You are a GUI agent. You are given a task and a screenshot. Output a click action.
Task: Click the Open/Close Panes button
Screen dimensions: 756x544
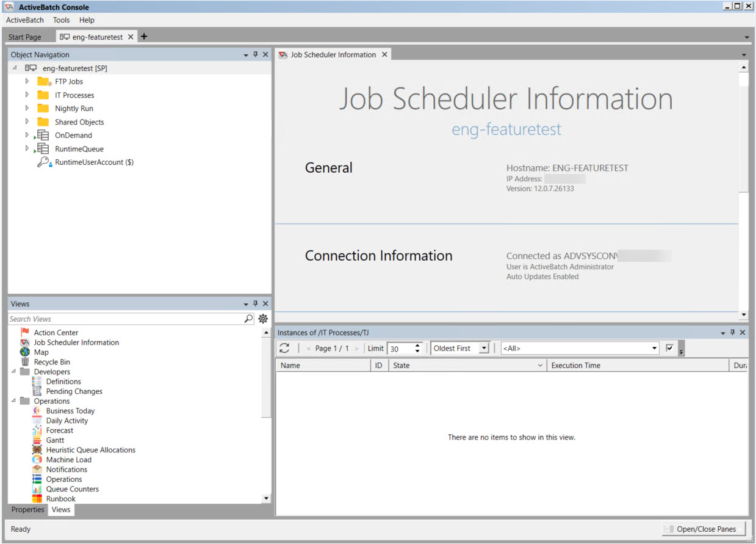point(704,529)
